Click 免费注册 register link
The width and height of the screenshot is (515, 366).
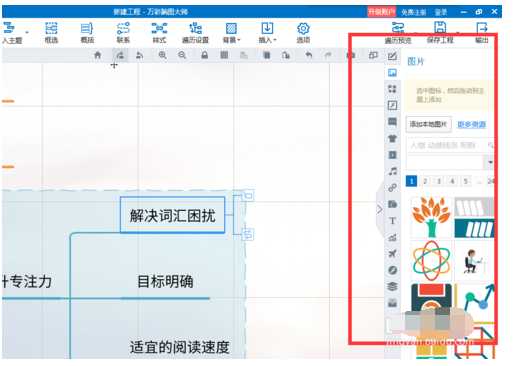click(x=413, y=12)
